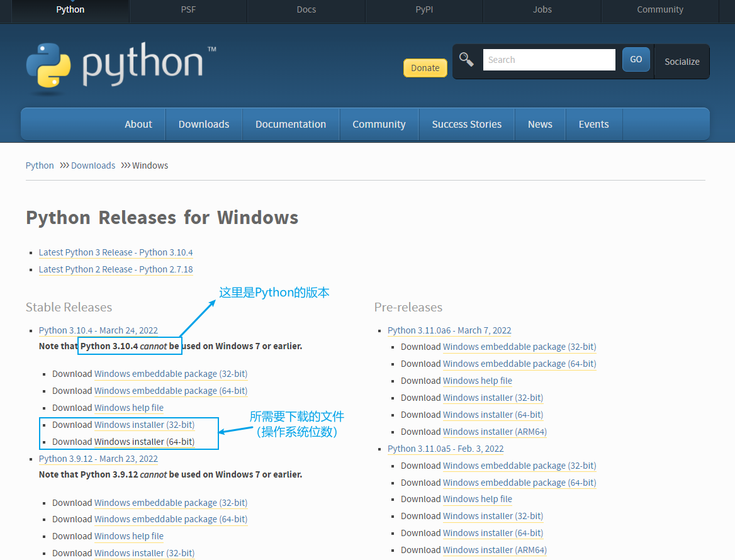
Task: Open Python 3.11.0a6 - March 7, 2022 link
Action: coord(449,330)
